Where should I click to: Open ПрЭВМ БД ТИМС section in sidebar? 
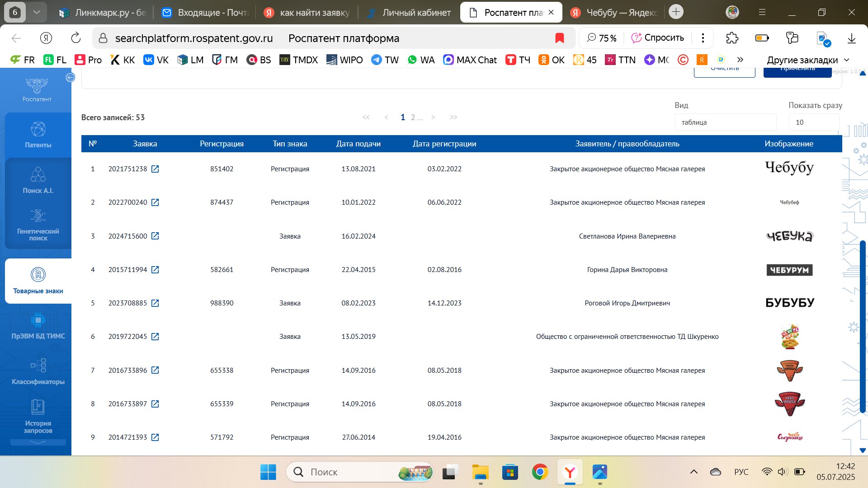tap(38, 326)
